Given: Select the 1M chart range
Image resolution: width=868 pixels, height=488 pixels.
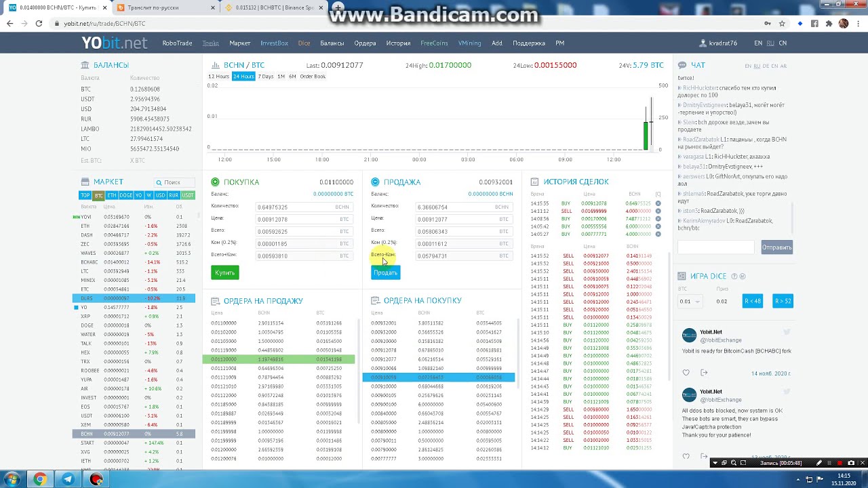Looking at the screenshot, I should click(281, 77).
